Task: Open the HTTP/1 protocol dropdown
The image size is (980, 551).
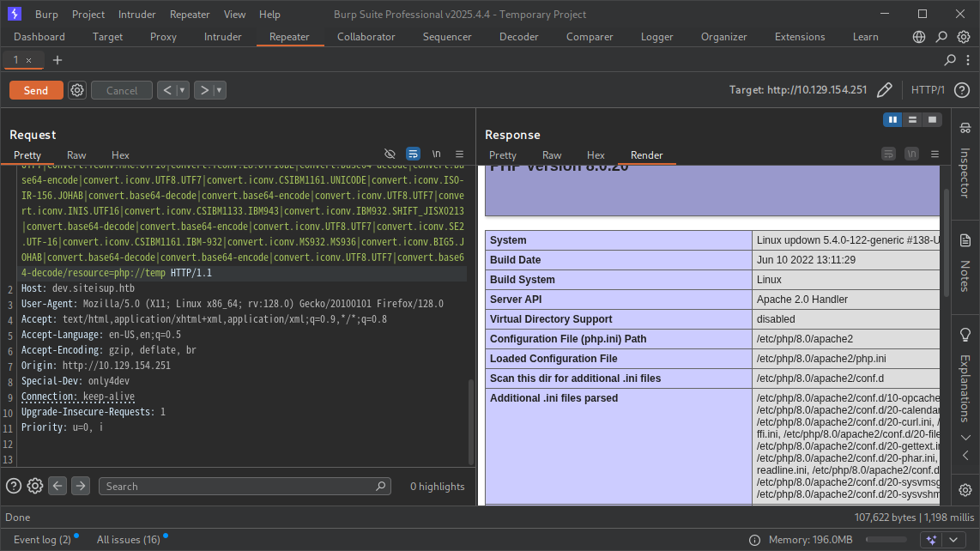Action: [928, 89]
